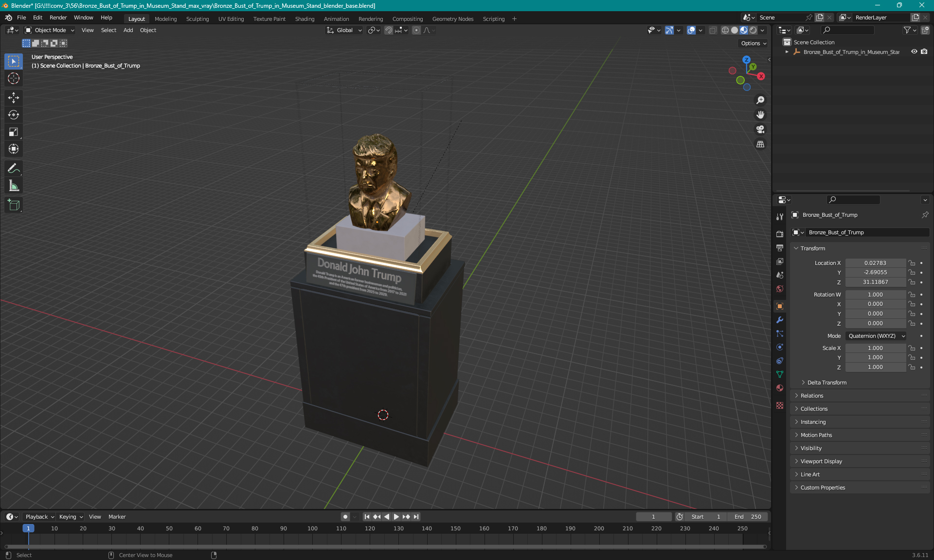Select the Select Box tool
This screenshot has height=560, width=934.
[x=14, y=61]
